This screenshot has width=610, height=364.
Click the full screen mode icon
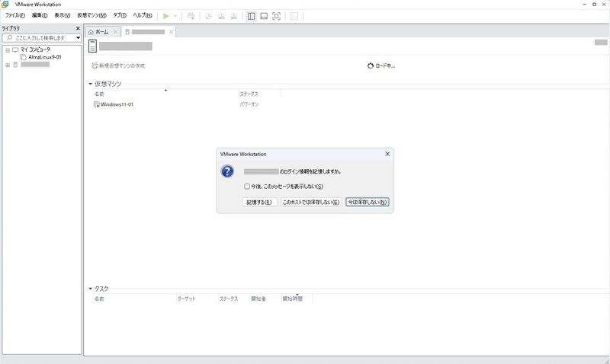(x=276, y=16)
